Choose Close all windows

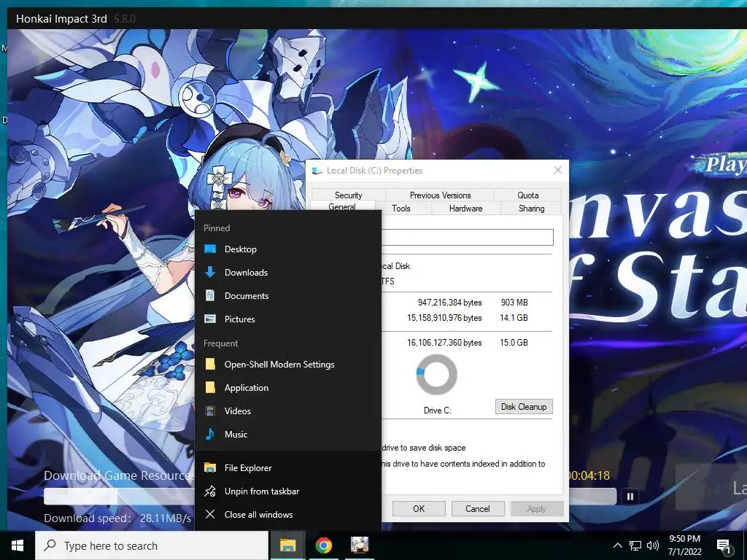pos(287,515)
